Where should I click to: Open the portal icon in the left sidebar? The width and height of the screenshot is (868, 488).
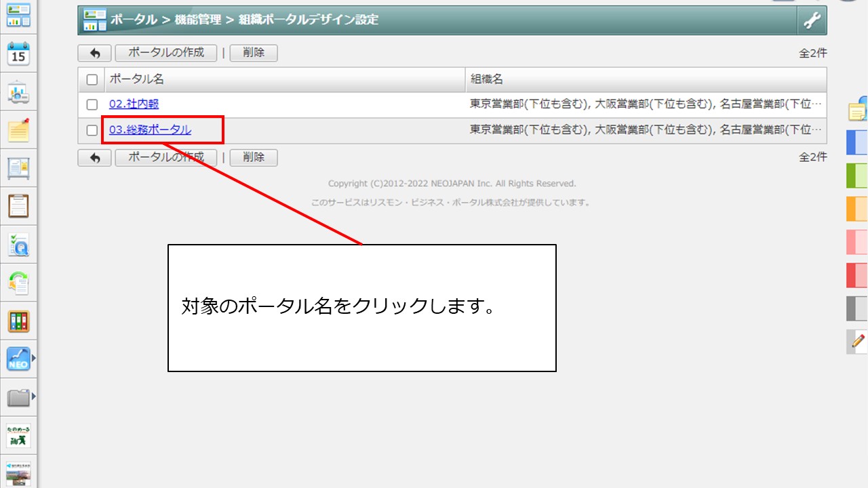point(18,14)
